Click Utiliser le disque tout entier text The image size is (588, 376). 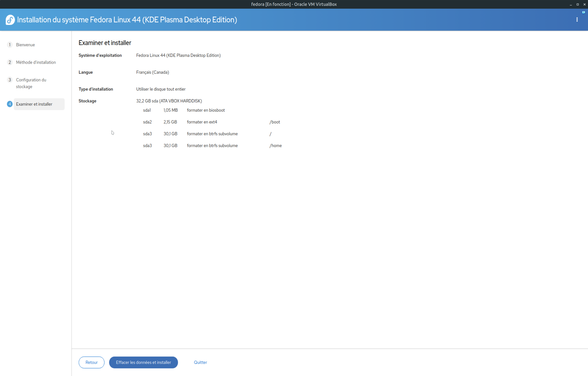161,89
